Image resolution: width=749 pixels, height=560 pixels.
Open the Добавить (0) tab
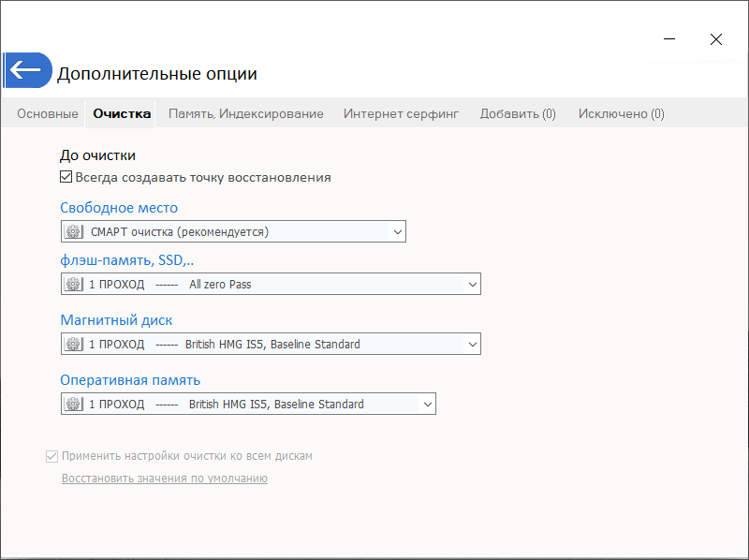[518, 113]
